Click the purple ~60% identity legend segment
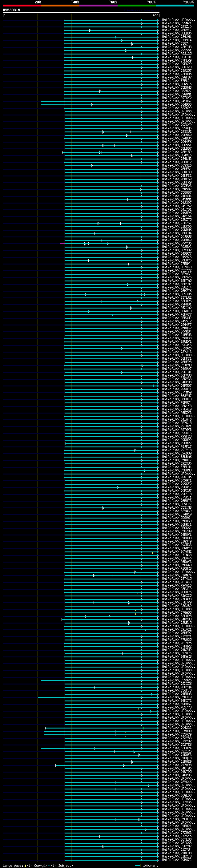Viewport: 197px width, 868px height. [x=99, y=6]
